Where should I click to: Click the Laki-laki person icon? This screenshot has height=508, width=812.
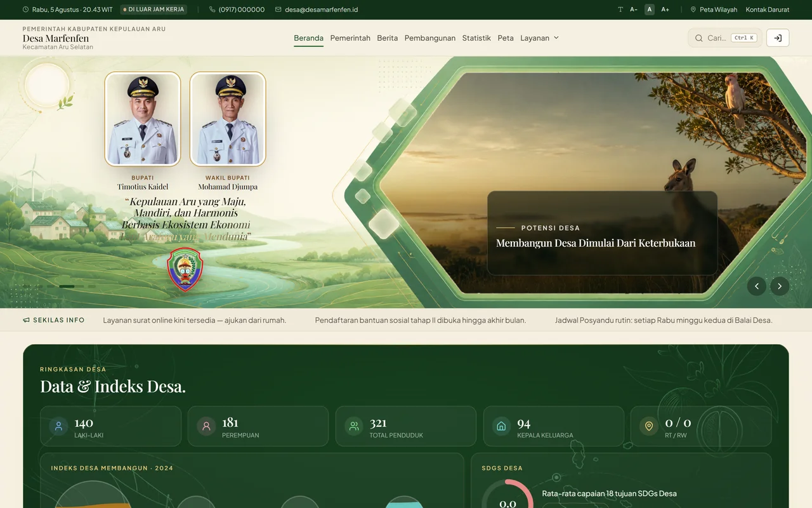(x=58, y=426)
